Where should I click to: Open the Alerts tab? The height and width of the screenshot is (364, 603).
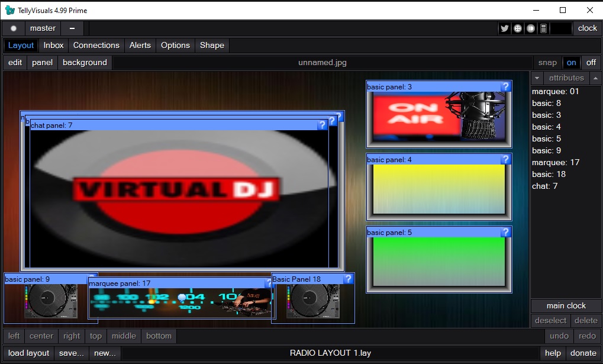point(140,46)
